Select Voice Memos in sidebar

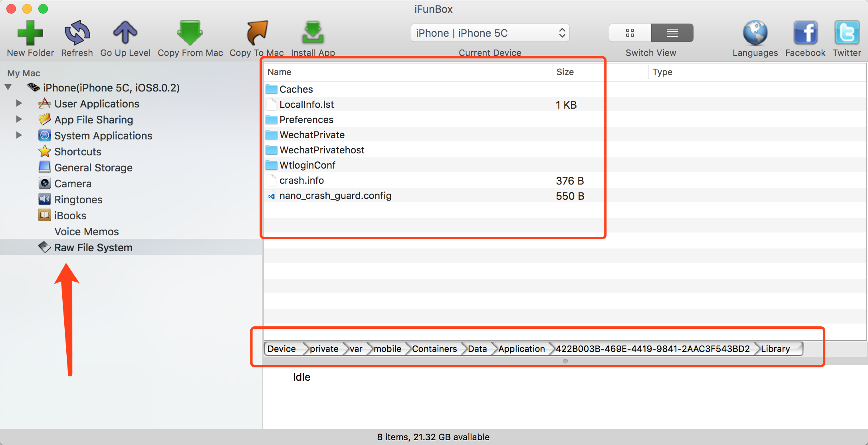pos(87,232)
